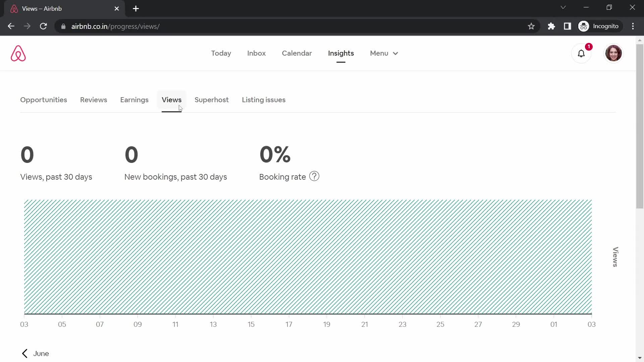Toggle the browser side panel
This screenshot has height=362, width=644.
click(568, 26)
